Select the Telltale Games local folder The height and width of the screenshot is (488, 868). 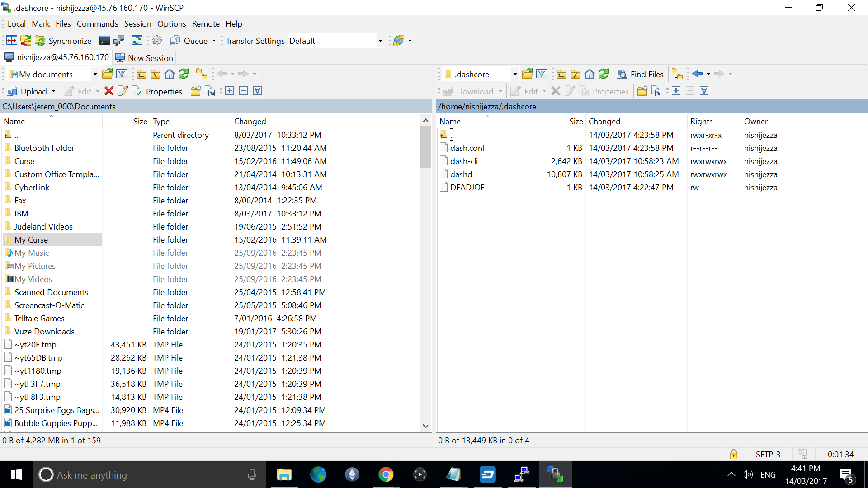pyautogui.click(x=39, y=318)
